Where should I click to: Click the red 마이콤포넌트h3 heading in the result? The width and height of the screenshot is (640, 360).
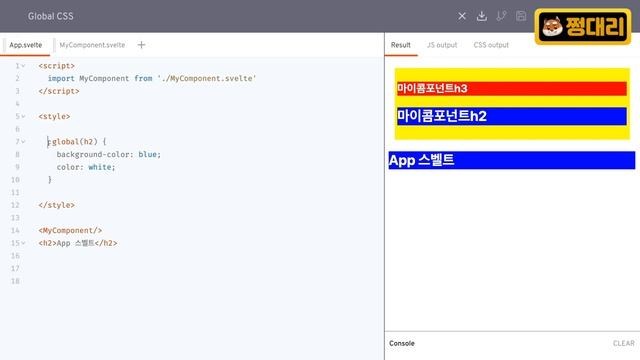[x=511, y=89]
